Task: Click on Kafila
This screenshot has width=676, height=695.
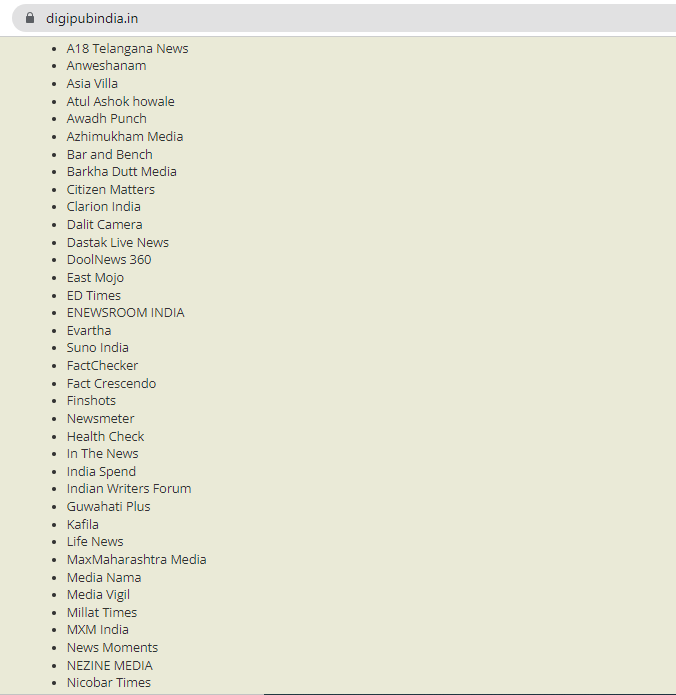Action: click(83, 524)
